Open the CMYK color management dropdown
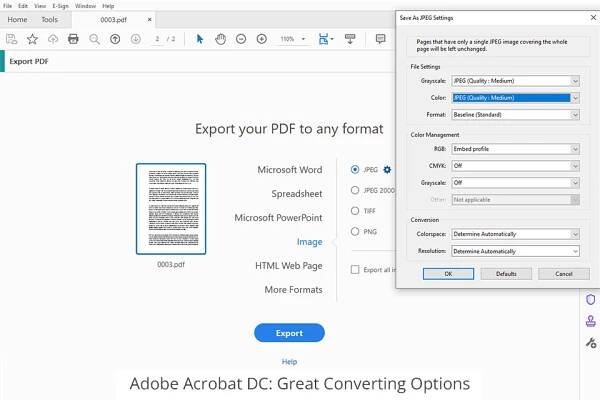The height and width of the screenshot is (400, 600). coord(515,166)
